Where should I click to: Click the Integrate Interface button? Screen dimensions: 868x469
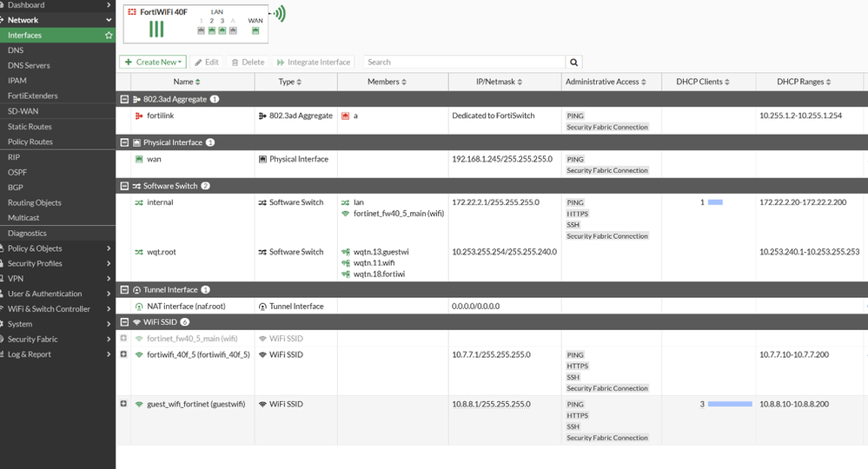tap(313, 63)
